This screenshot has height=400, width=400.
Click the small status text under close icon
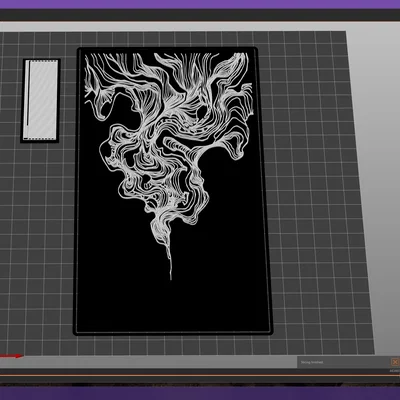[x=395, y=370]
